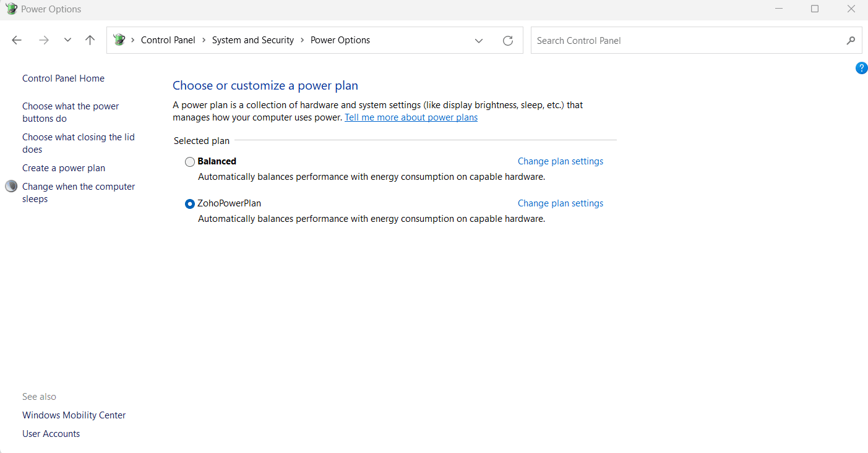Select the ZohoPowerPlan radio button
Screen dimensions: 868x453
[x=190, y=204]
